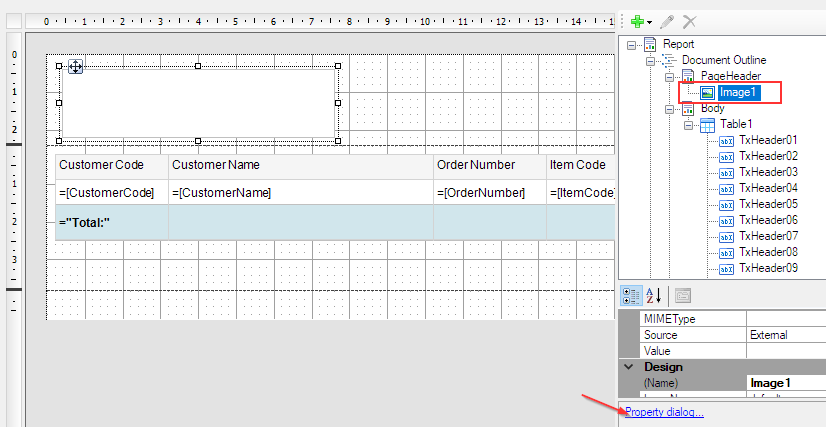Select the Body tree item
Screen dimensions: 826x427
pyautogui.click(x=713, y=108)
